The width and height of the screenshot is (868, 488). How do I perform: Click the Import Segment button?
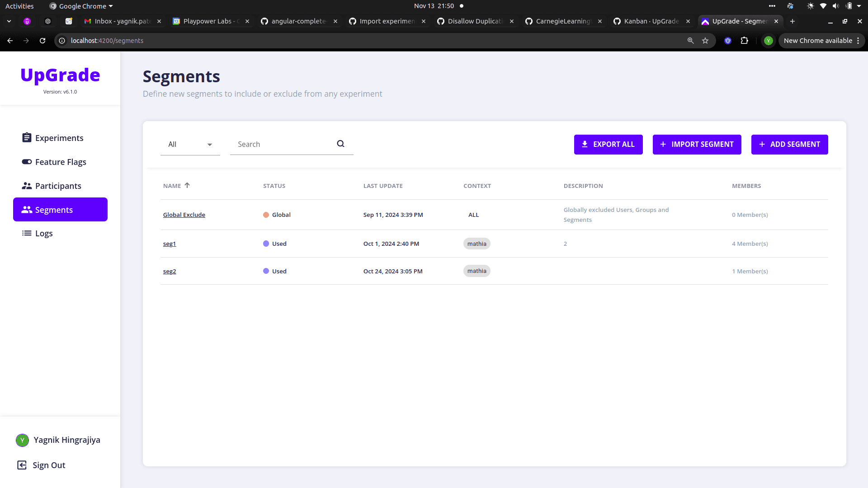[x=697, y=145]
